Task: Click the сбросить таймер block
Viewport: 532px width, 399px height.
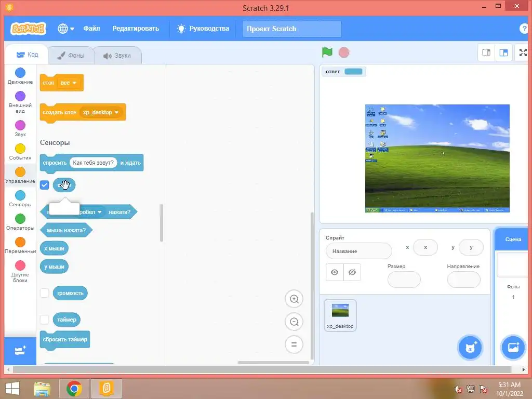Action: coord(65,340)
